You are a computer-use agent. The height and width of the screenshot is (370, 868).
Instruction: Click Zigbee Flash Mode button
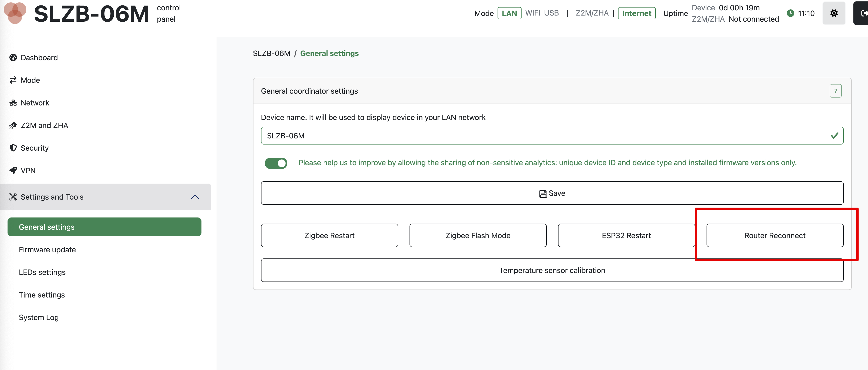[478, 235]
